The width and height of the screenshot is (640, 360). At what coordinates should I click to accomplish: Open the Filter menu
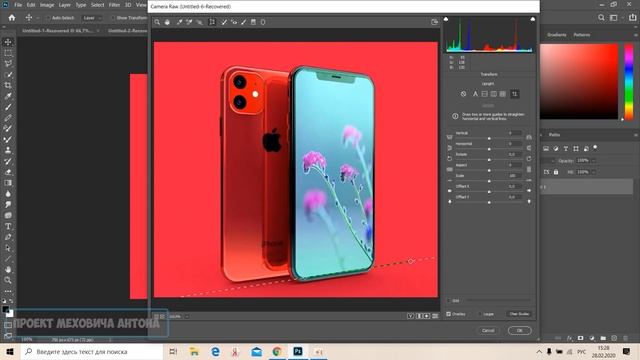(x=114, y=5)
